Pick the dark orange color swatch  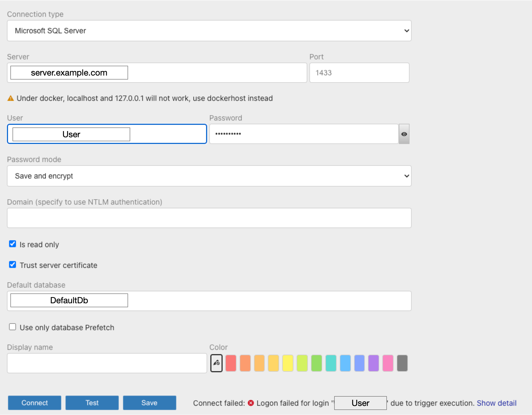tap(245, 363)
